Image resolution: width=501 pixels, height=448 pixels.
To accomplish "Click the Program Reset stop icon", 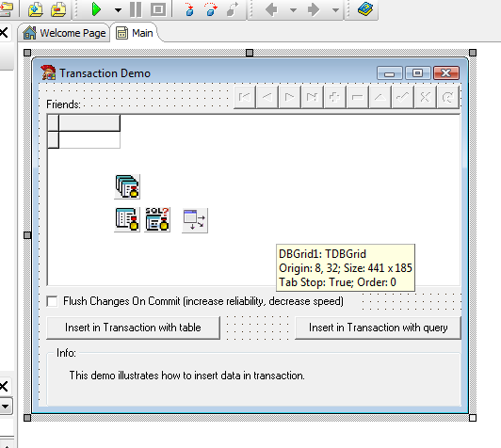I will tap(158, 9).
